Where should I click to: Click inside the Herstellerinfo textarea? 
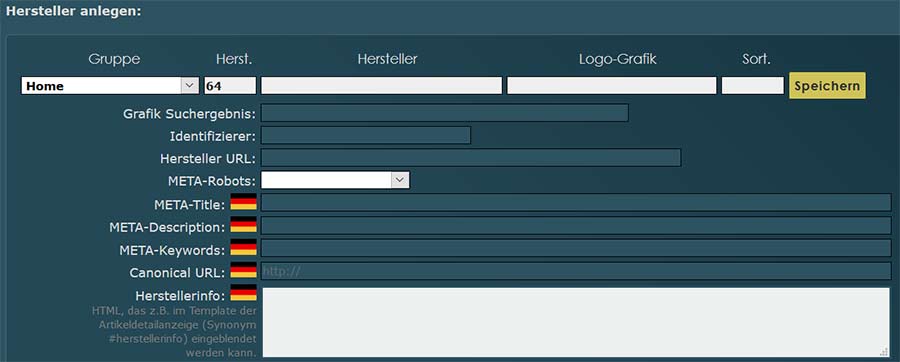(576, 322)
